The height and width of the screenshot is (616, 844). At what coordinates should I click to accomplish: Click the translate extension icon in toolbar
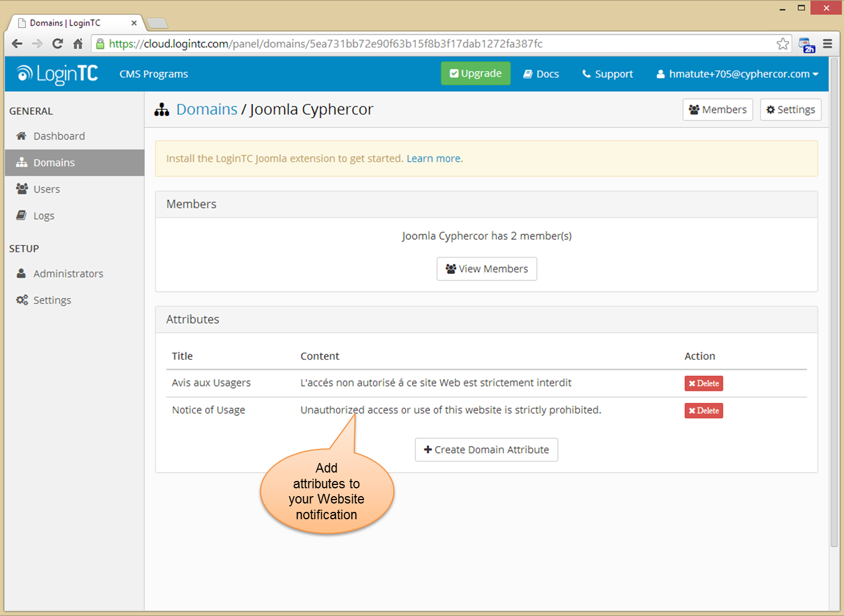[x=806, y=45]
